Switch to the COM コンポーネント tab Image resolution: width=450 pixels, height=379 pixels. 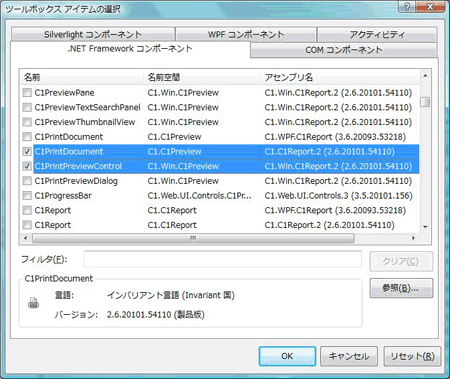pyautogui.click(x=344, y=50)
